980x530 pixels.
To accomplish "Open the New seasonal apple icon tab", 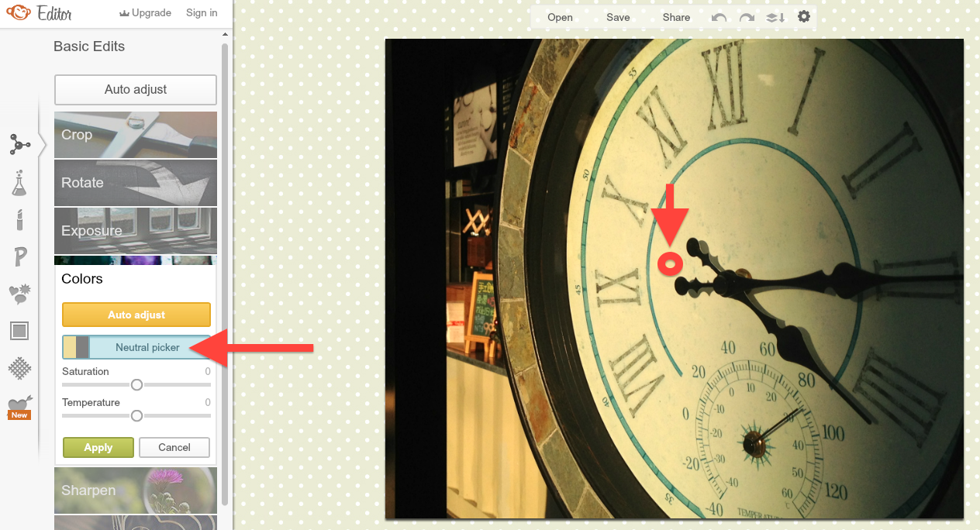I will coord(19,408).
